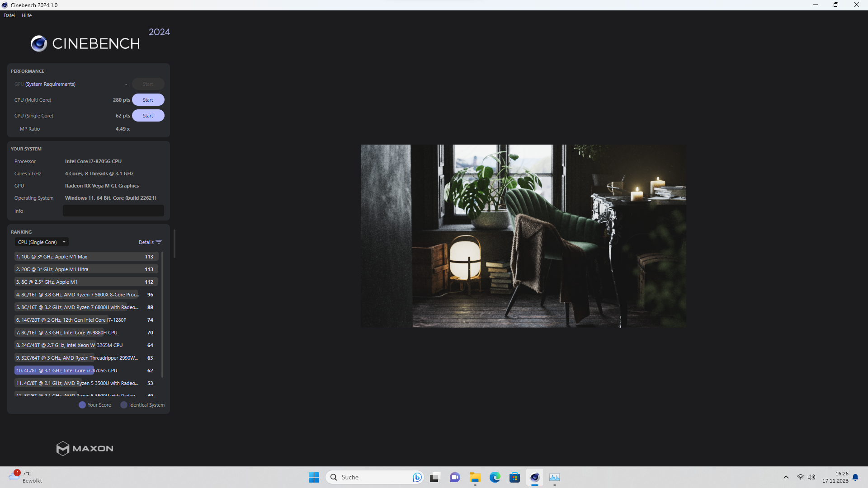Click the Cinebench logo in the app header
Screen dimensions: 868x488
point(85,43)
